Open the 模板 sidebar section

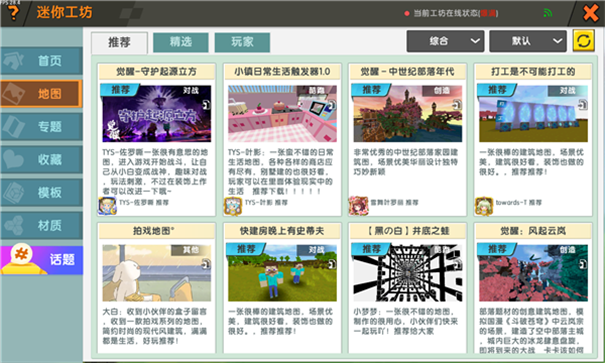tap(42, 192)
